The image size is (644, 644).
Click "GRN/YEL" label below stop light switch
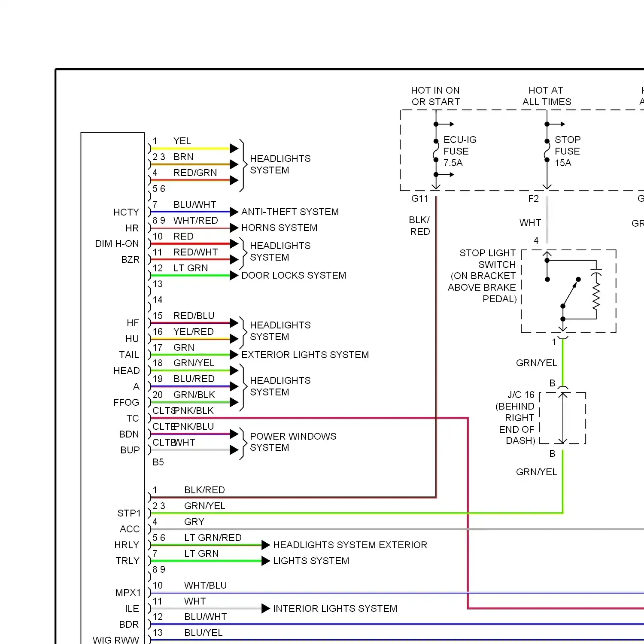pos(536,363)
